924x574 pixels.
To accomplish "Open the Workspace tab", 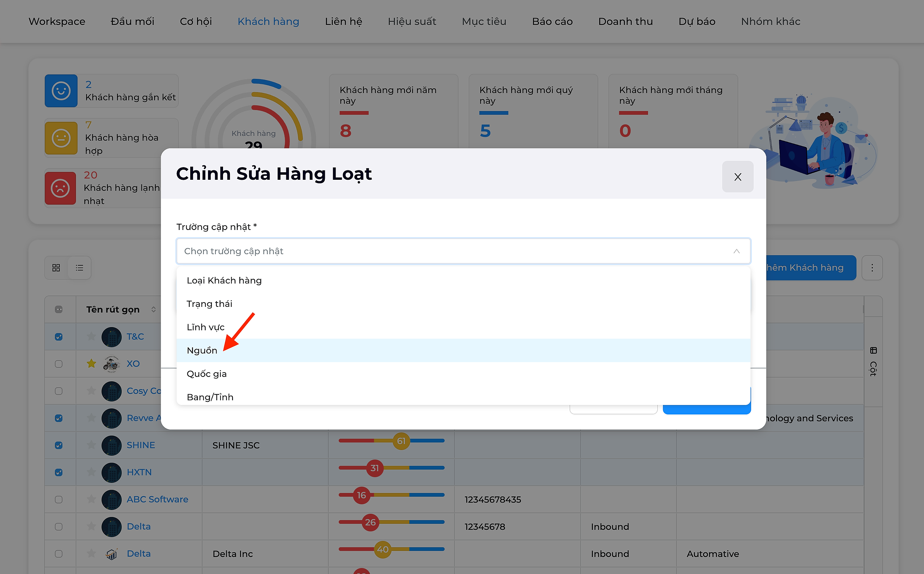I will 57,21.
